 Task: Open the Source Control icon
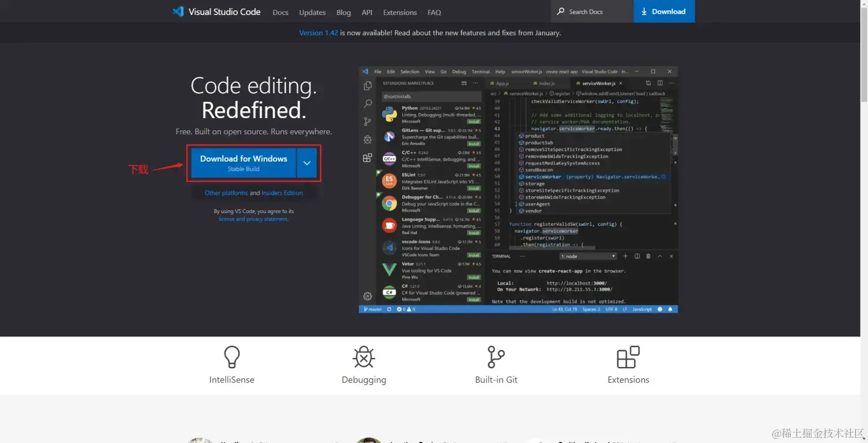[367, 122]
